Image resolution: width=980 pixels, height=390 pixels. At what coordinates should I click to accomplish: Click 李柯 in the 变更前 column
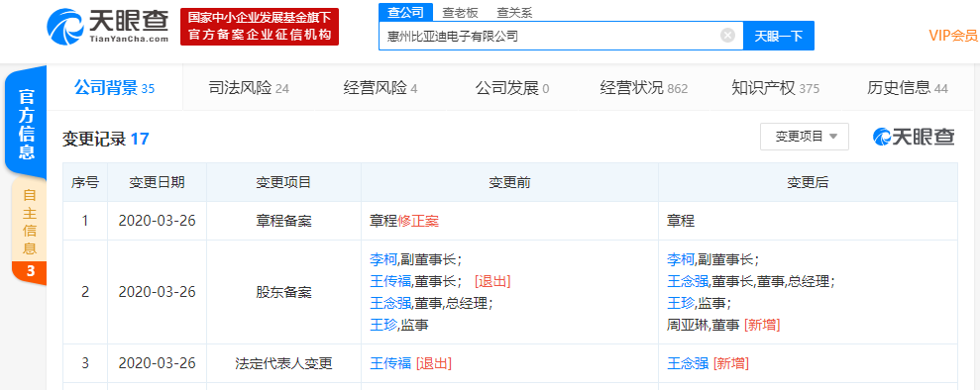click(x=383, y=259)
